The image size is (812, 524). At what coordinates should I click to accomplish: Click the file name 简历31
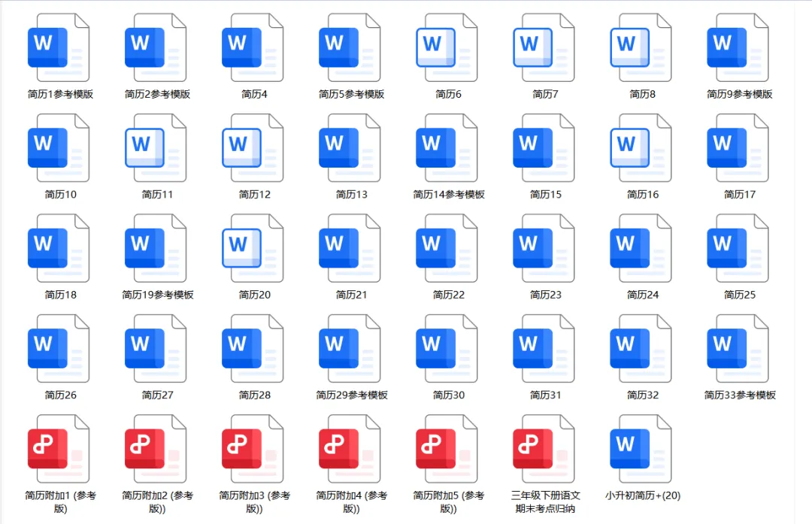point(546,395)
